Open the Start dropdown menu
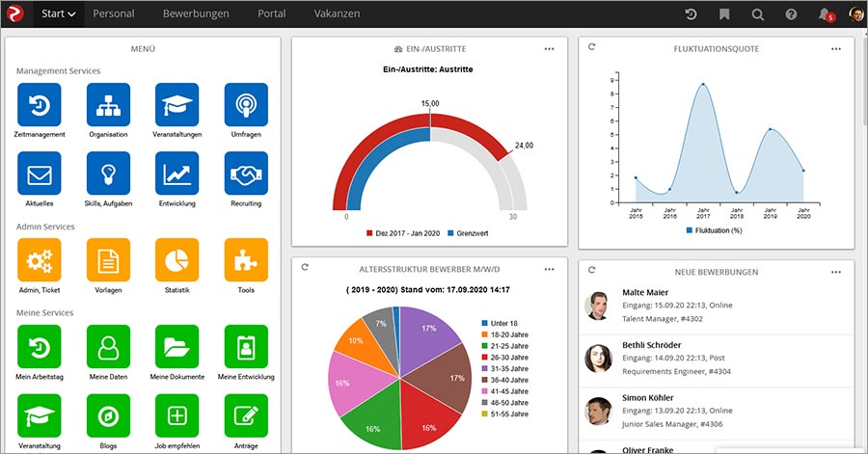The height and width of the screenshot is (454, 868). [58, 13]
